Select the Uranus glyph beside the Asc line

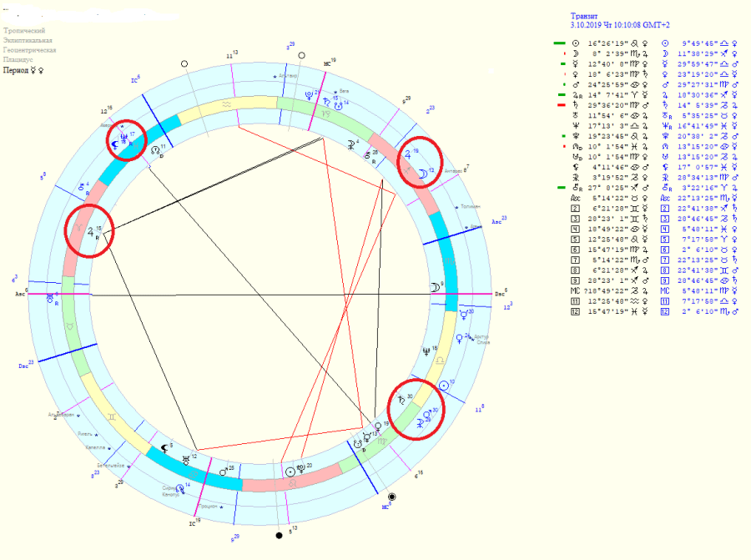(x=52, y=296)
